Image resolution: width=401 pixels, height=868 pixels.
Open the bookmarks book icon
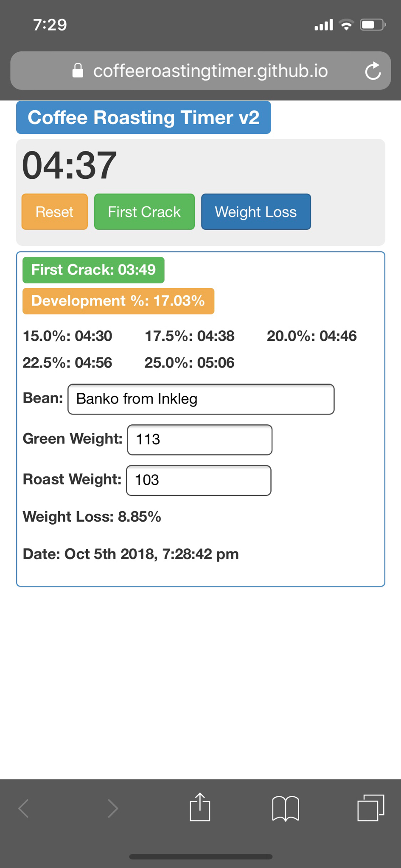click(x=286, y=808)
